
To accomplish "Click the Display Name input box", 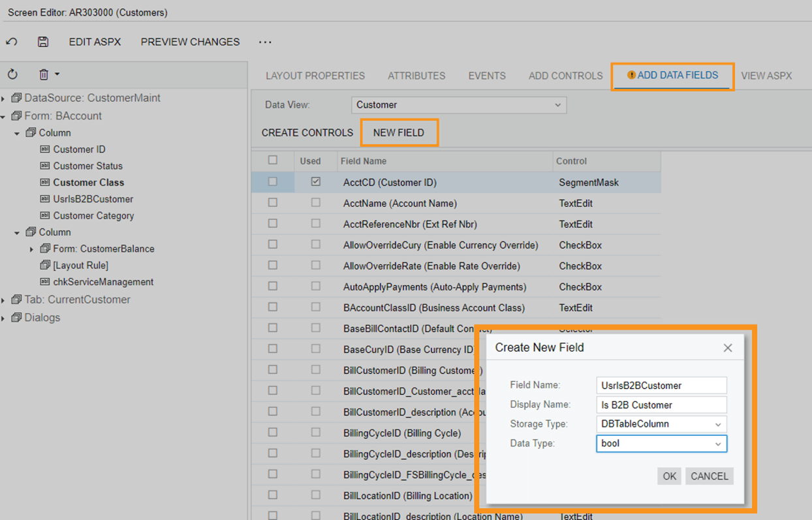I will pos(661,405).
